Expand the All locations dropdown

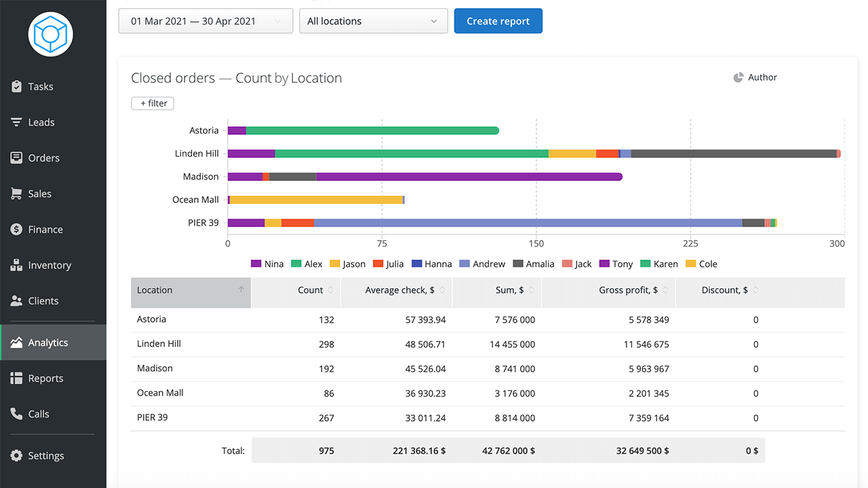click(373, 21)
